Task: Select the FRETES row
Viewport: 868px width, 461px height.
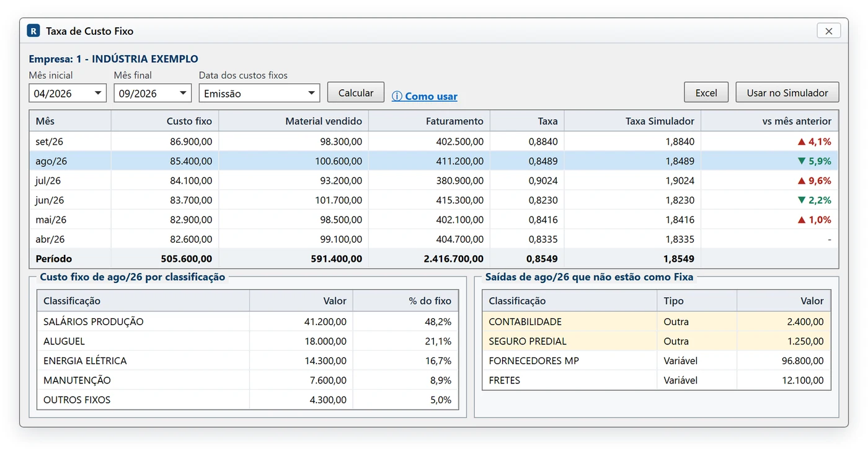Action: pyautogui.click(x=657, y=380)
